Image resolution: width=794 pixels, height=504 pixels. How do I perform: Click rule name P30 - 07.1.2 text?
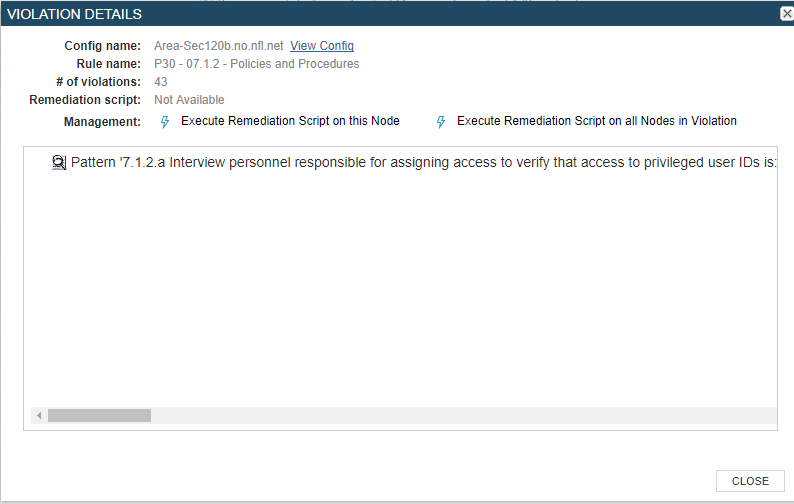click(x=256, y=64)
